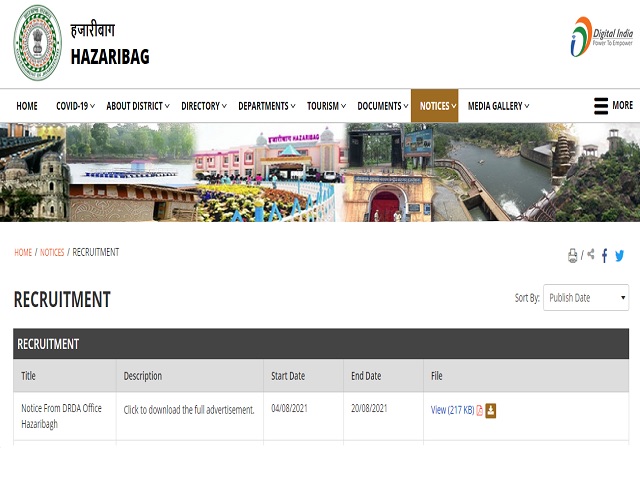Click the Hazaribag banner image
Viewport: 640px width, 480px height.
click(x=320, y=172)
